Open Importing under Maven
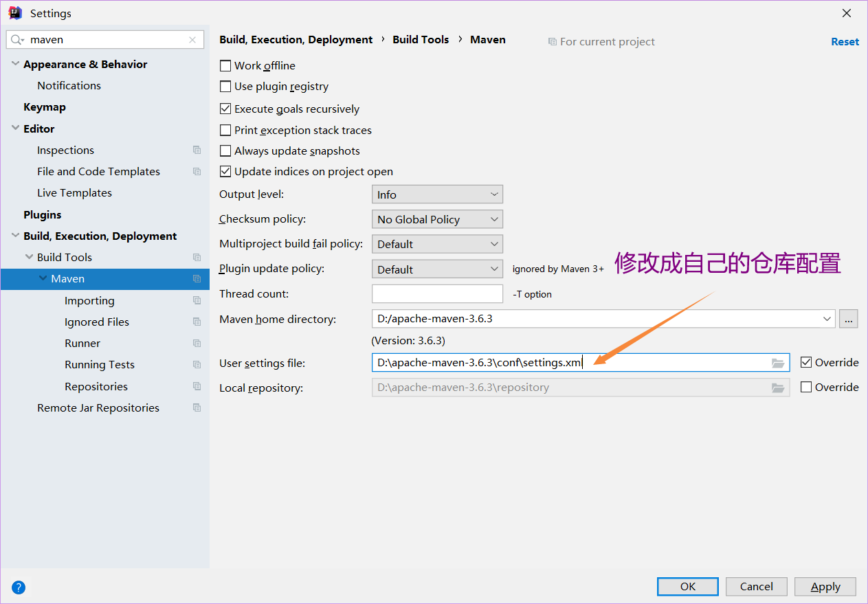Image resolution: width=868 pixels, height=604 pixels. [89, 300]
